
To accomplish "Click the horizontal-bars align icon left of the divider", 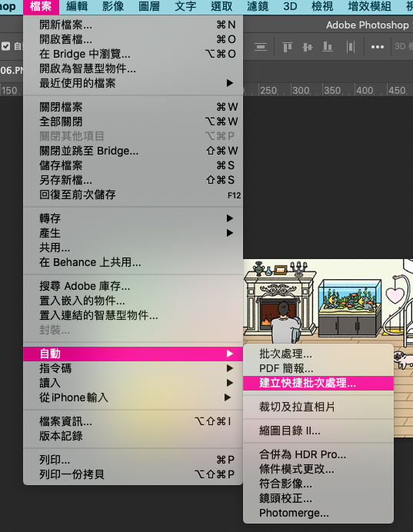I will click(261, 46).
